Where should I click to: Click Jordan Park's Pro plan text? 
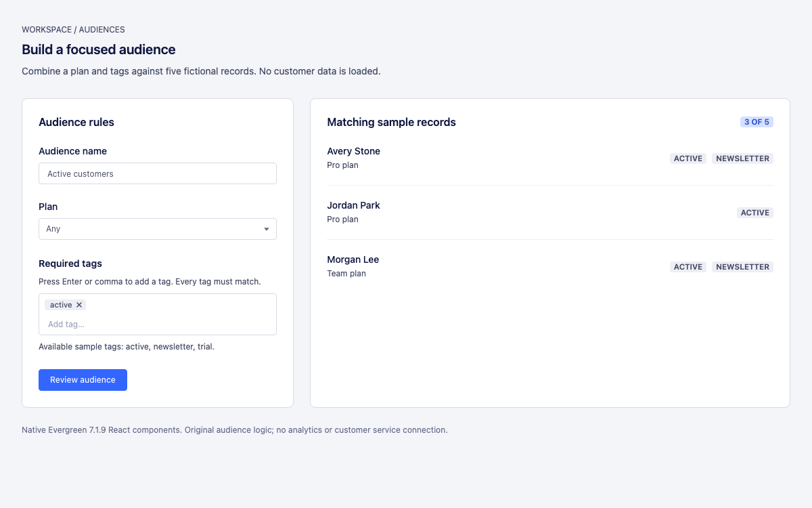(342, 219)
